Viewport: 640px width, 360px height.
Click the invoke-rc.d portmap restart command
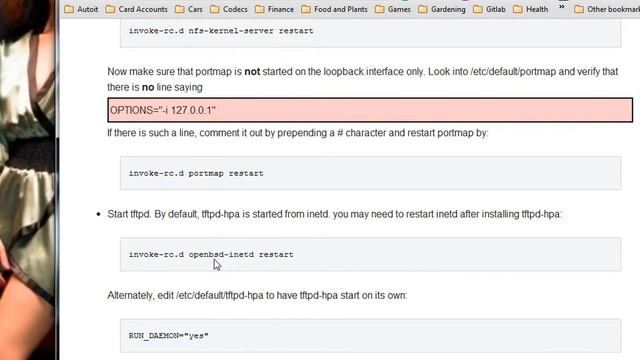point(196,173)
